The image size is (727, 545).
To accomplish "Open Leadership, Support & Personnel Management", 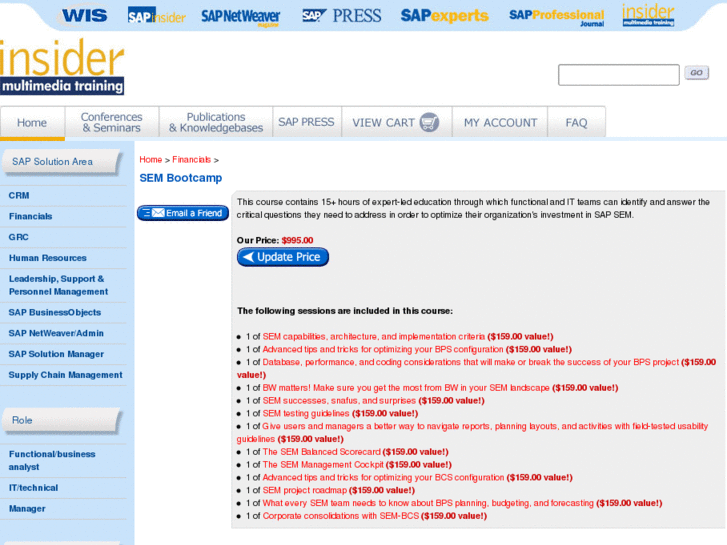I will (x=58, y=285).
